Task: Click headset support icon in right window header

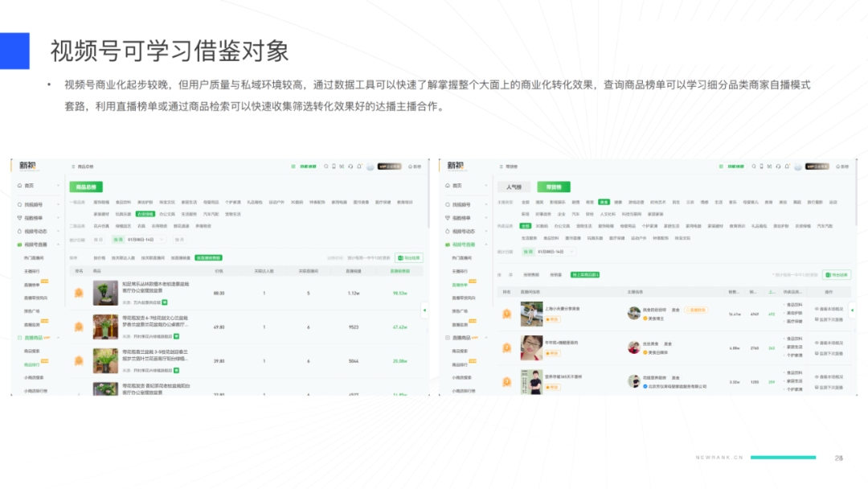Action: coord(778,166)
